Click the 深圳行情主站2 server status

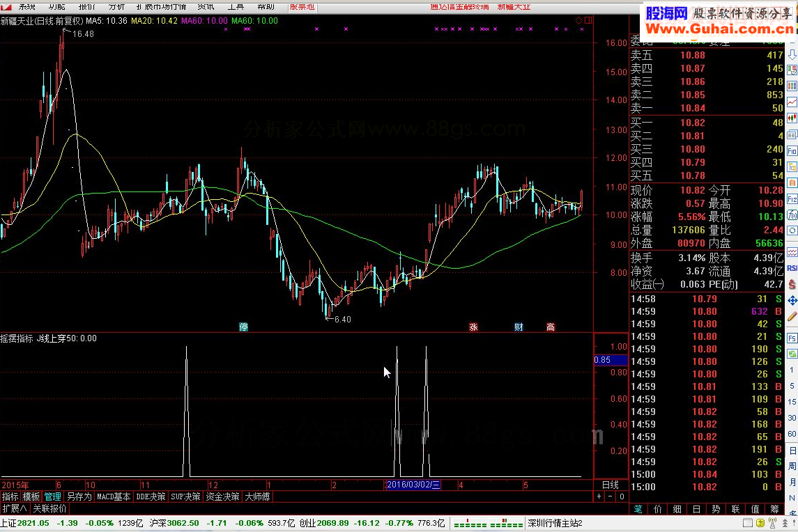[555, 523]
